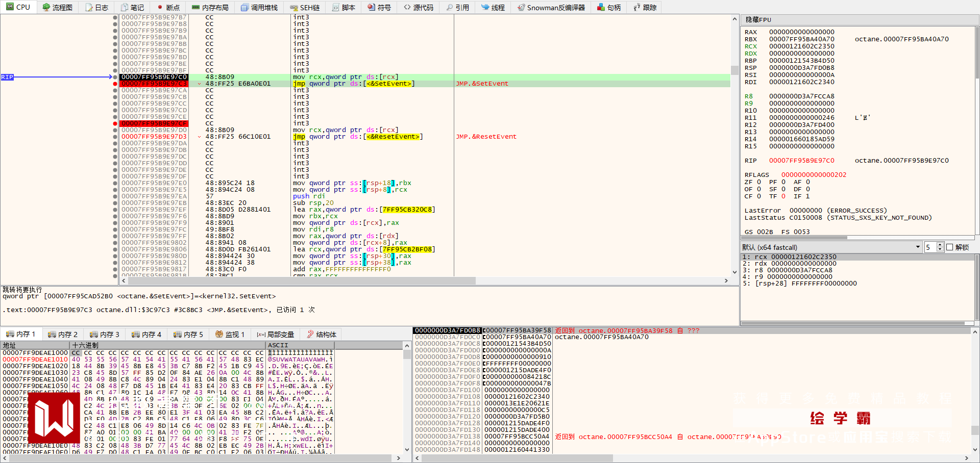Select the RCX register value 00000121602C2350

[x=802, y=46]
